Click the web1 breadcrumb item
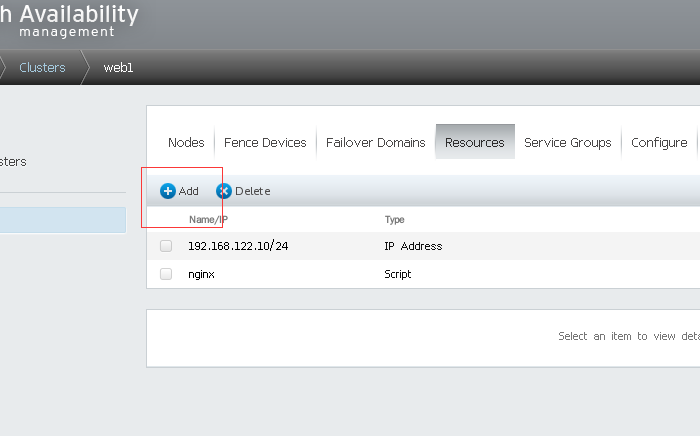700x436 pixels. click(x=118, y=68)
